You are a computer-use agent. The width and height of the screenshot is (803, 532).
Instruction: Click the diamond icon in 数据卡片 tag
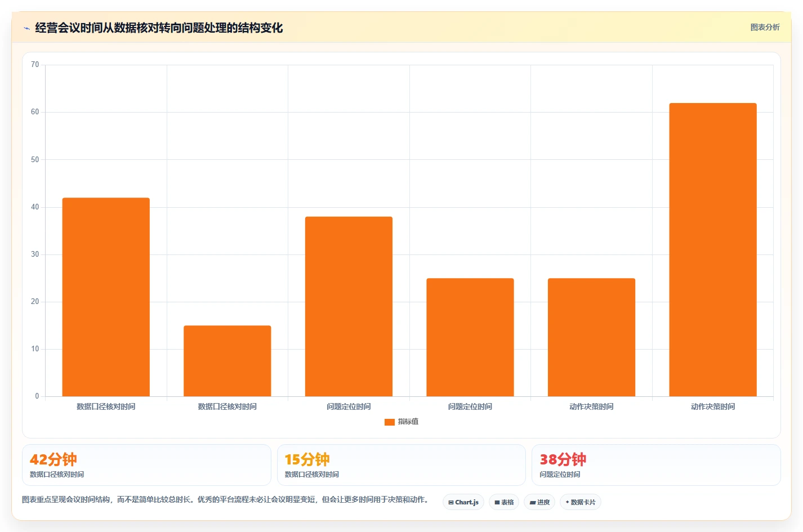click(567, 502)
